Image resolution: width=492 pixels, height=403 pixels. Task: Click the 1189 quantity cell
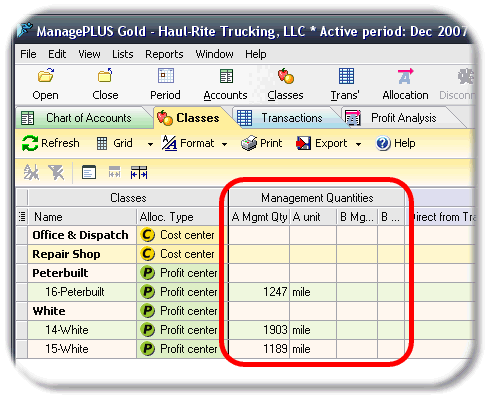coord(259,349)
